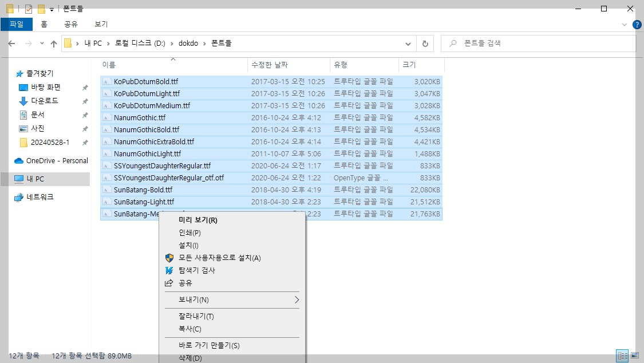Open the 홈 ribbon tab
Image resolution: width=644 pixels, height=363 pixels.
[44, 24]
